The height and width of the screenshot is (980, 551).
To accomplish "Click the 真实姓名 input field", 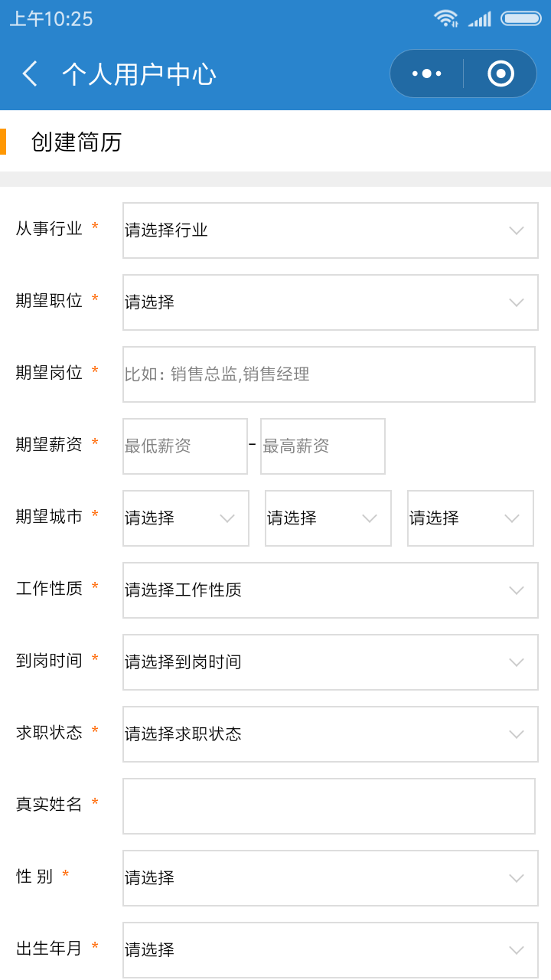I will pos(329,806).
